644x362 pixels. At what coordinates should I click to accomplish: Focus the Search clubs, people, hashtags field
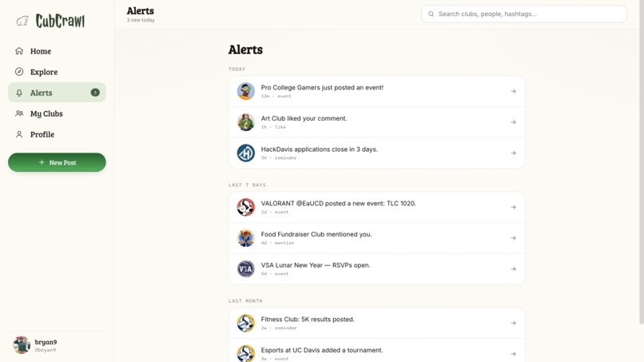[523, 14]
